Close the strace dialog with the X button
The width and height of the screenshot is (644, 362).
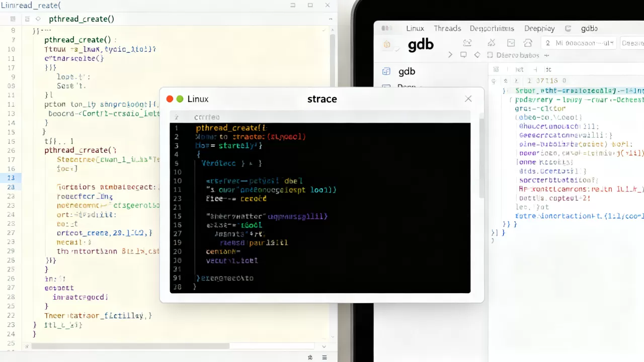(468, 99)
